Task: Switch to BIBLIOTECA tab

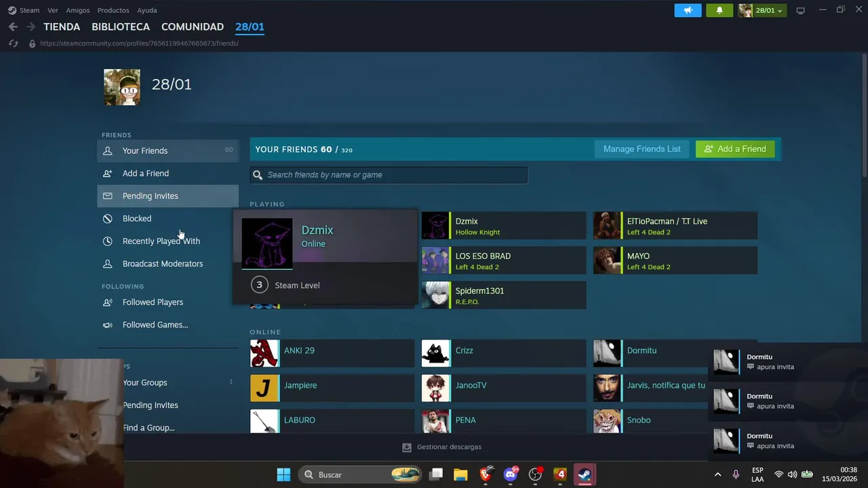Action: pos(121,27)
